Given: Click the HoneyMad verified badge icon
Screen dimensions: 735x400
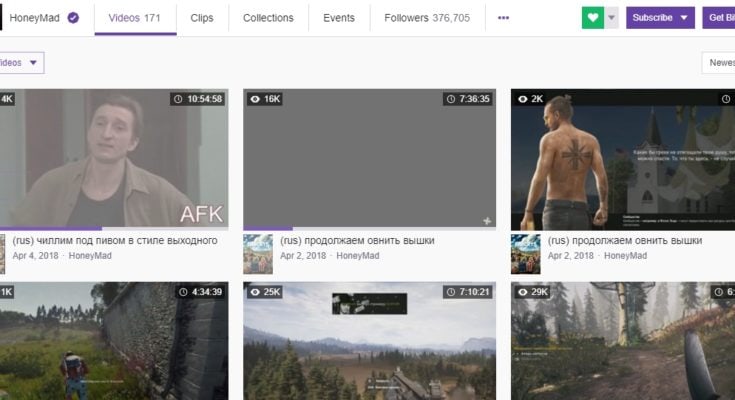Looking at the screenshot, I should pos(73,18).
